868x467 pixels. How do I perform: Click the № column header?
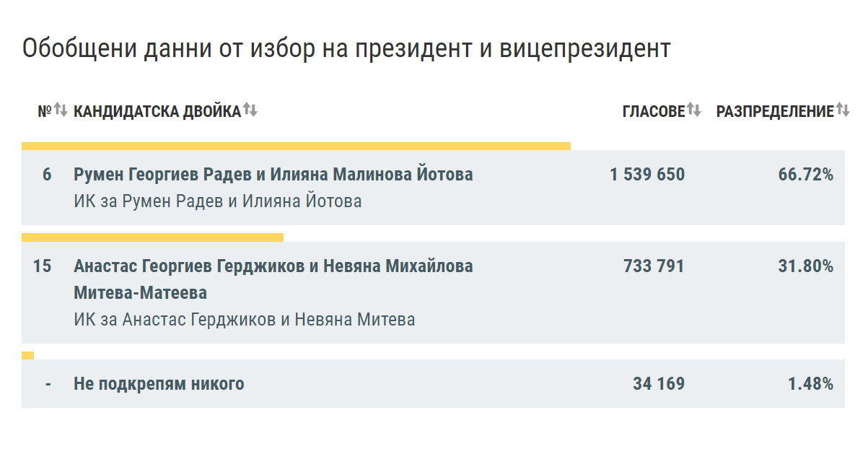click(x=45, y=110)
